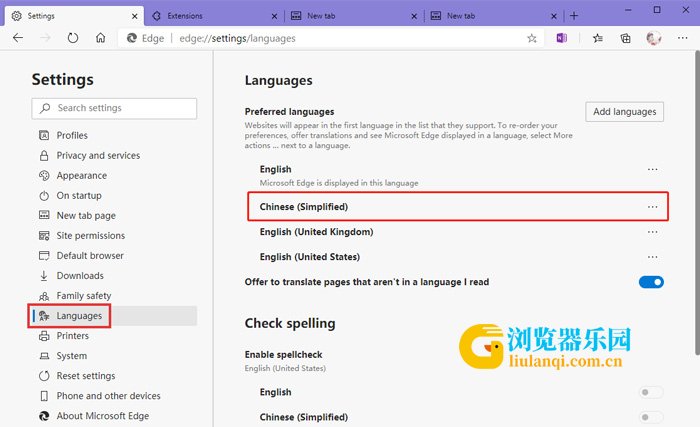The image size is (700, 427).
Task: Open More actions for Chinese (Simplified)
Action: [x=652, y=207]
